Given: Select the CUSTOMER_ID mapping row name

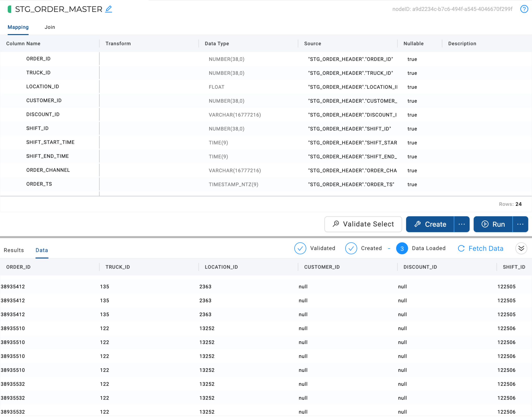Looking at the screenshot, I should (x=44, y=100).
